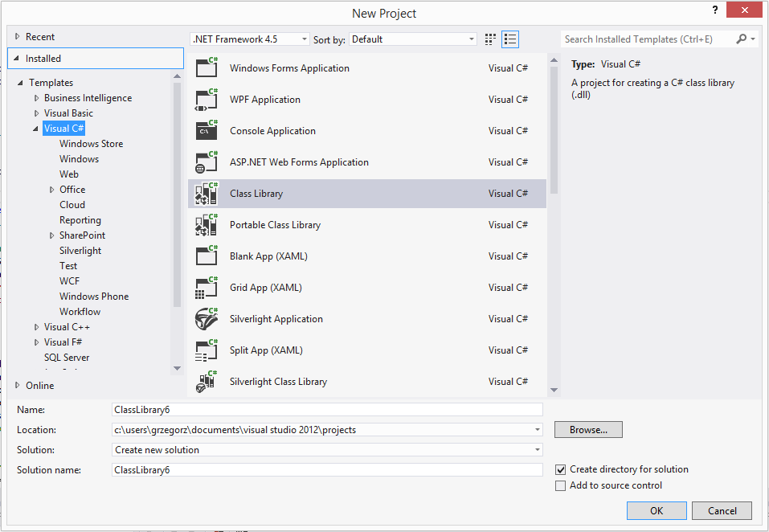Screen dimensions: 769x532
Task: Select the Workflow category
Action: pos(80,311)
